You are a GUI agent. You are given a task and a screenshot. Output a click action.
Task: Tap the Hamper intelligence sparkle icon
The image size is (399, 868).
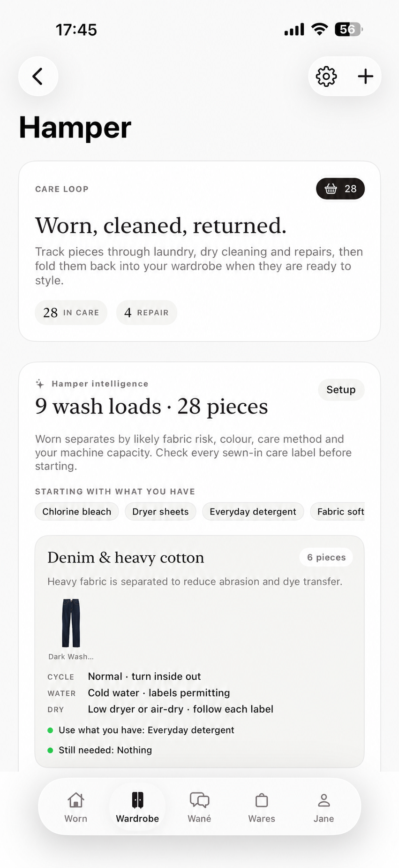tap(40, 384)
